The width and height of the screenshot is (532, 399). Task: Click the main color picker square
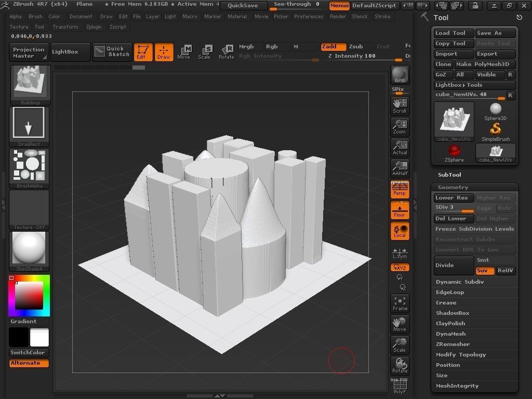pos(29,296)
